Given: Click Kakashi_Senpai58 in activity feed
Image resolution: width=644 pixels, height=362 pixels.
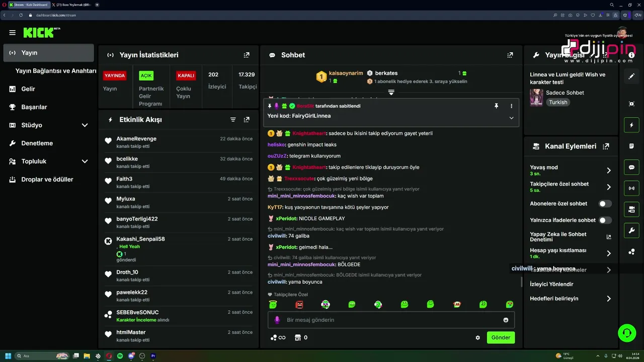Looking at the screenshot, I should click(x=140, y=239).
